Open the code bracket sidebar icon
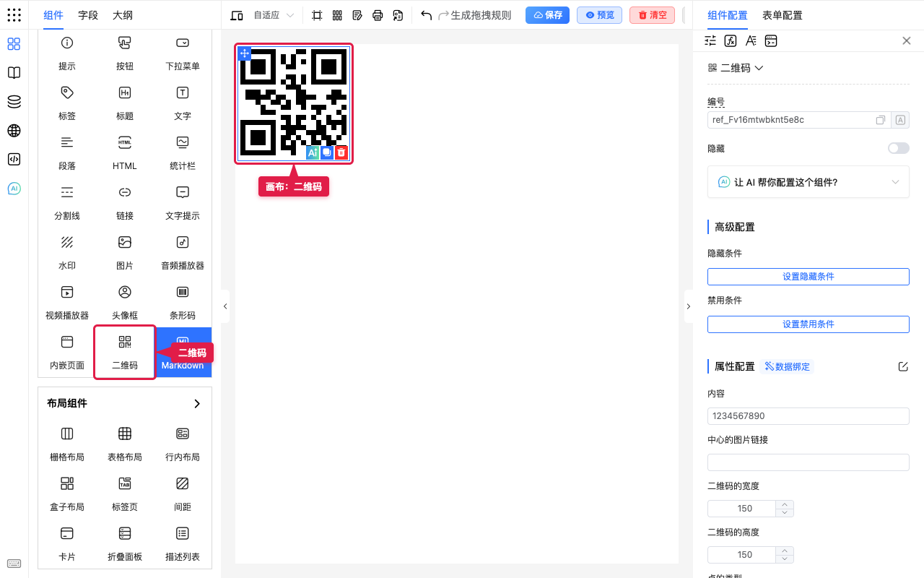The image size is (924, 578). [14, 160]
